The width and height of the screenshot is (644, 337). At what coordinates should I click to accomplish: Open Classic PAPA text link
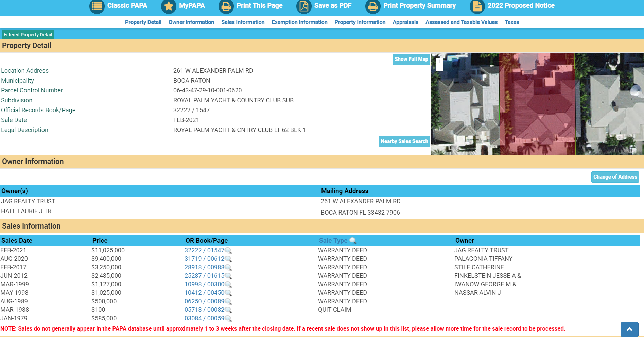(127, 5)
